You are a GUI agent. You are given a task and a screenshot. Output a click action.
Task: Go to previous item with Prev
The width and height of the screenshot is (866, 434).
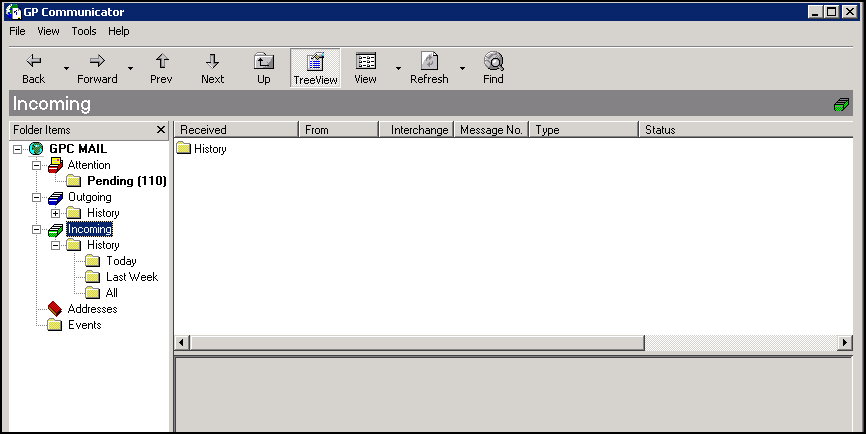[x=161, y=62]
